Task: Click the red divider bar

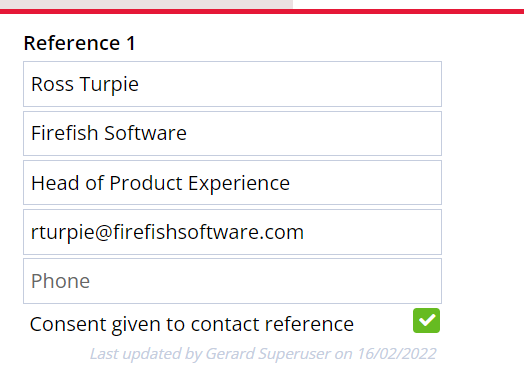Action: (x=262, y=11)
